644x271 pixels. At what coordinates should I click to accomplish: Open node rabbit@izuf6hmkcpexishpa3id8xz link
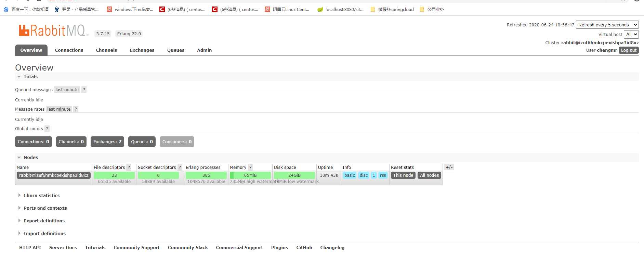pos(54,175)
